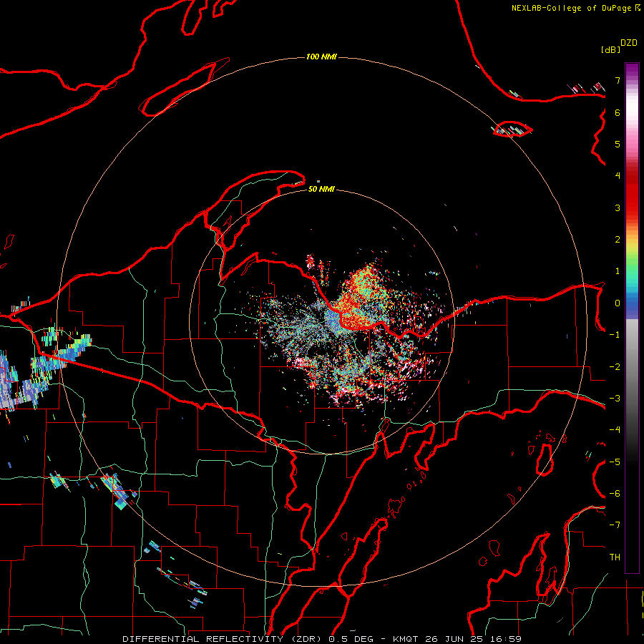Click the DZD legend title
This screenshot has height=644, width=644.
click(629, 43)
